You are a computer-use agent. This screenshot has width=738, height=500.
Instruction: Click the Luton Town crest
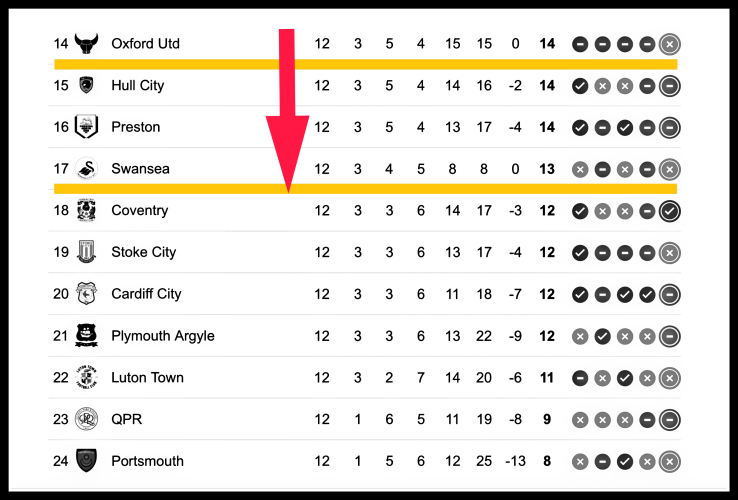click(x=87, y=378)
